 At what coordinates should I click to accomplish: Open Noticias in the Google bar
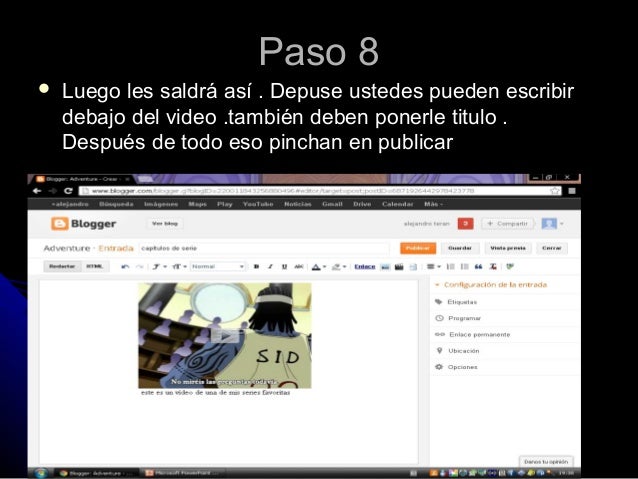click(x=297, y=204)
